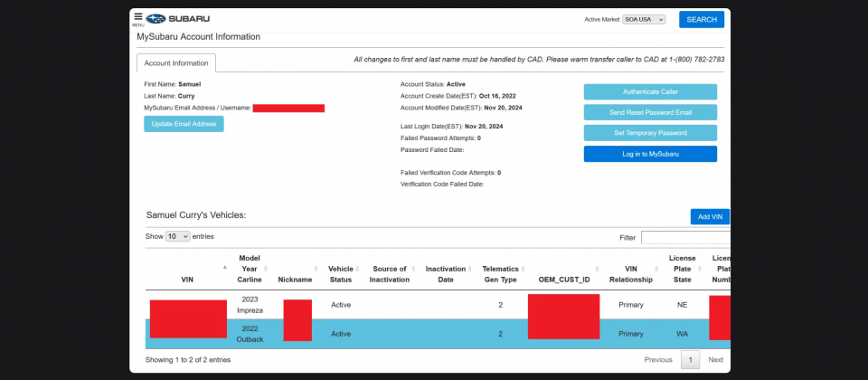The image size is (868, 380).
Task: Sort by VIN Relationship column
Action: click(630, 274)
